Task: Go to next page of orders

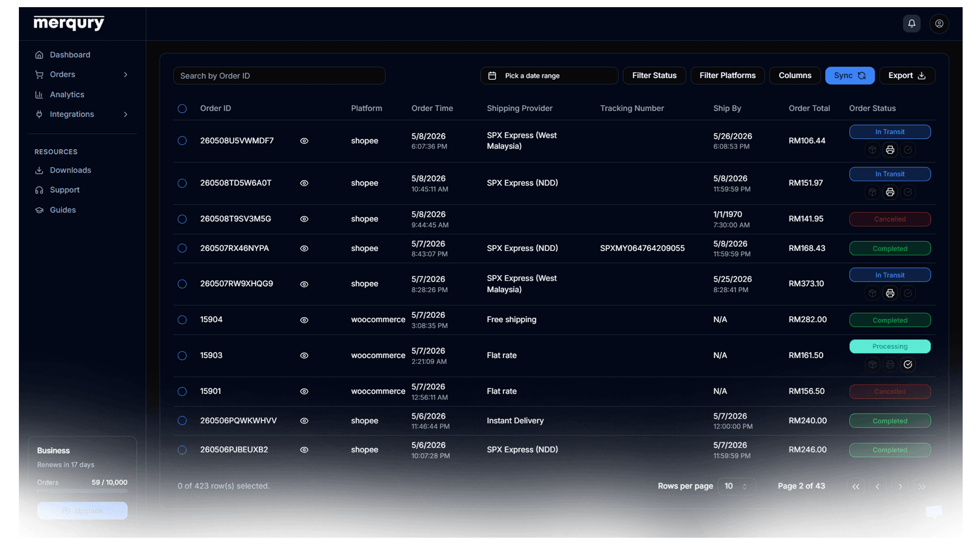Action: [900, 487]
